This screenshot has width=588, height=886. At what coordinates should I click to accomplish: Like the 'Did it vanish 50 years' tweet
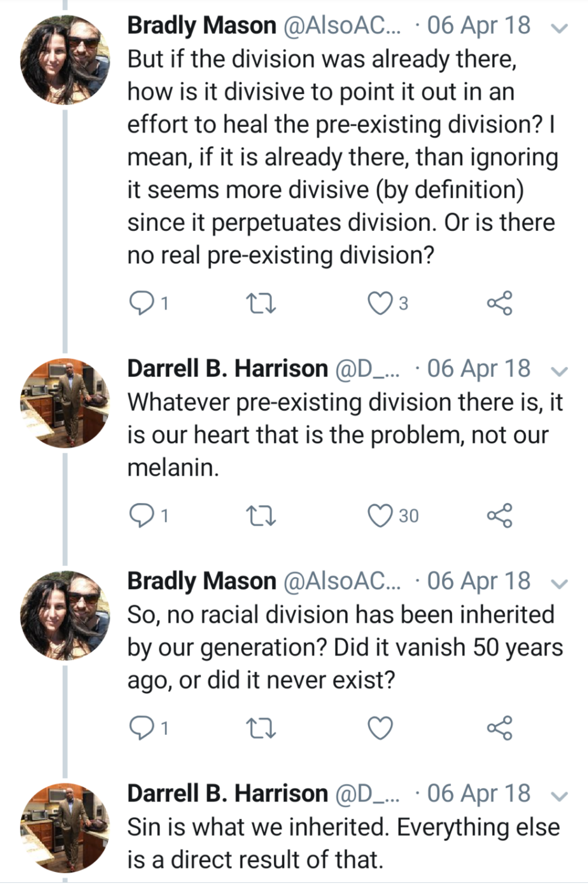(x=380, y=728)
